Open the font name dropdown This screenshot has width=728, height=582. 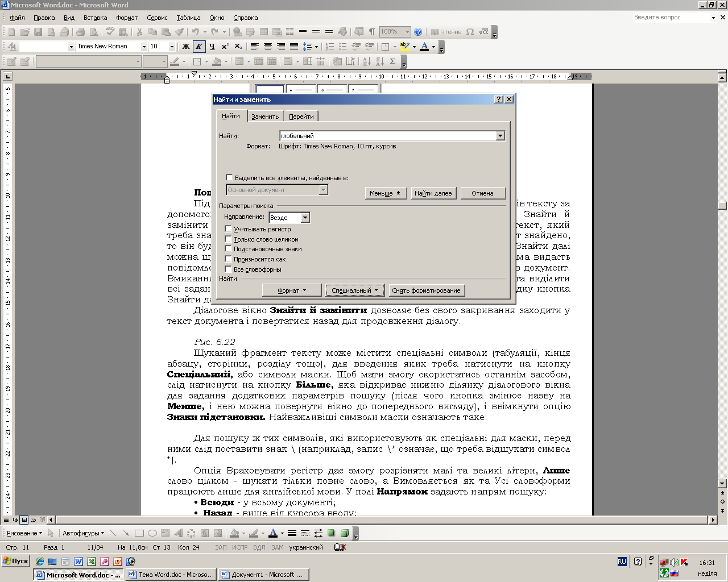click(144, 47)
